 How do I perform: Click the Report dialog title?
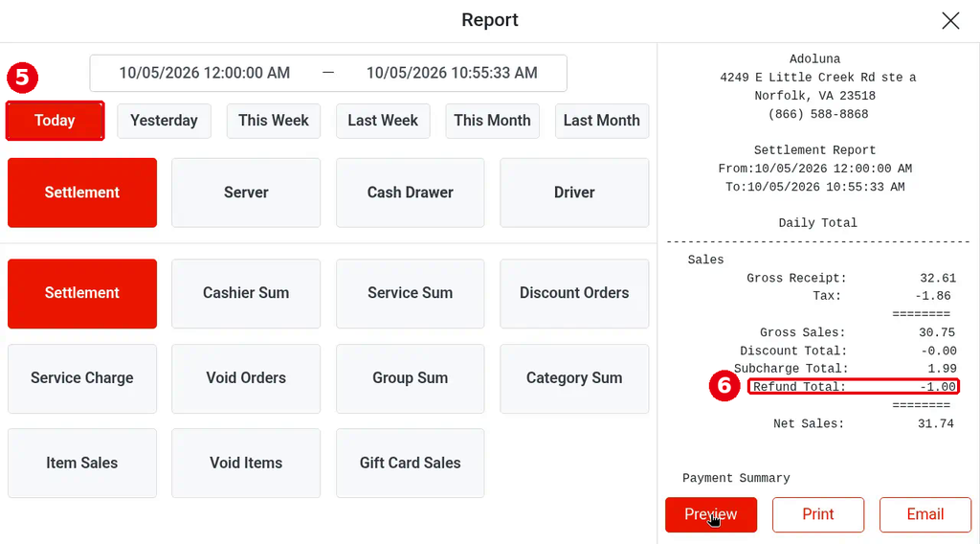point(489,20)
